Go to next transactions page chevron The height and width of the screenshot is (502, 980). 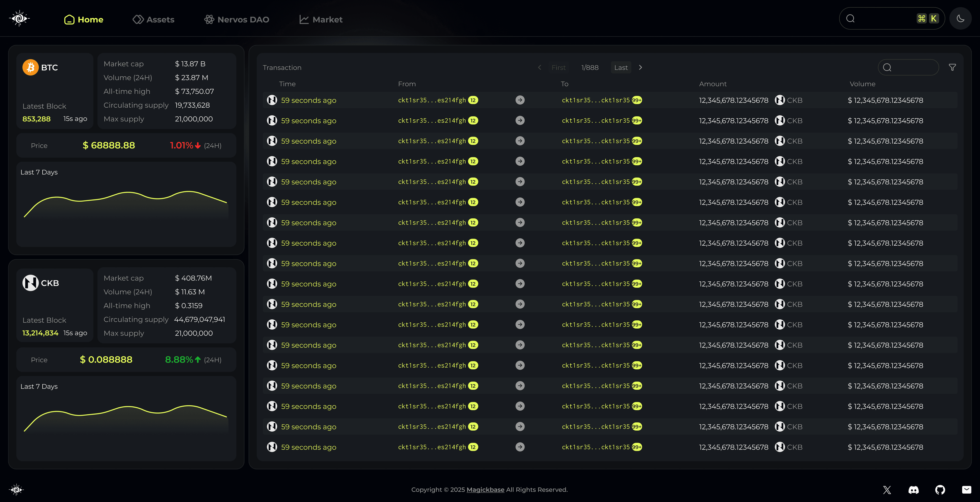click(x=641, y=67)
